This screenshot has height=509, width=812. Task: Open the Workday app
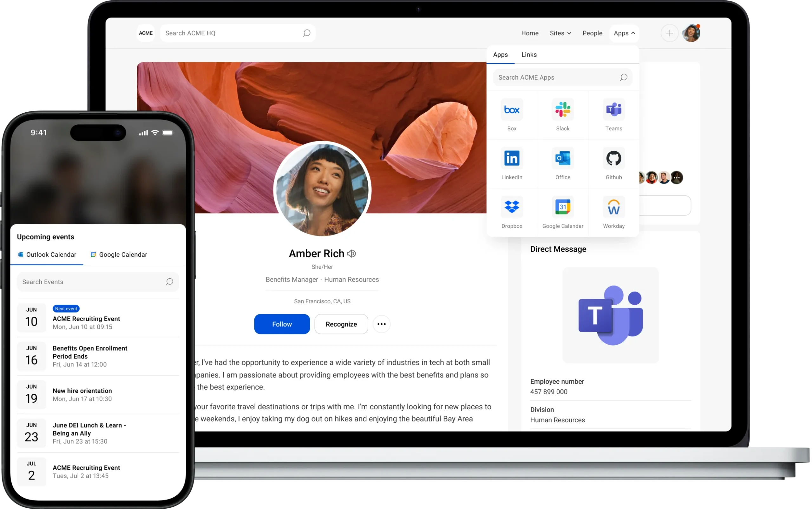[613, 212]
